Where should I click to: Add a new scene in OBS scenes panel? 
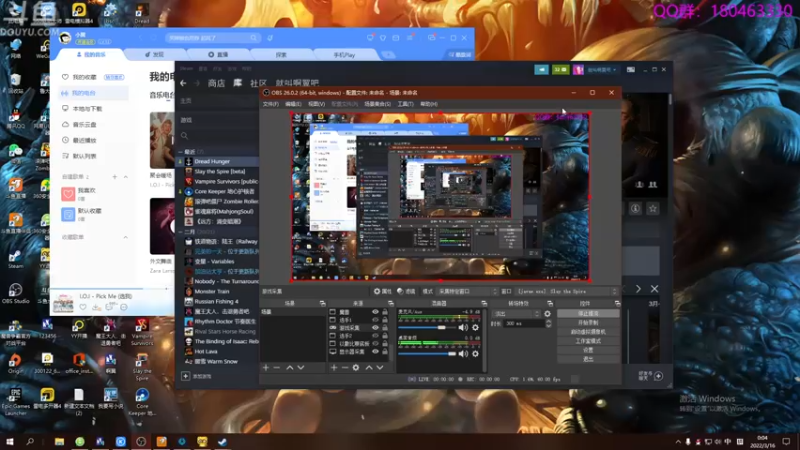266,367
